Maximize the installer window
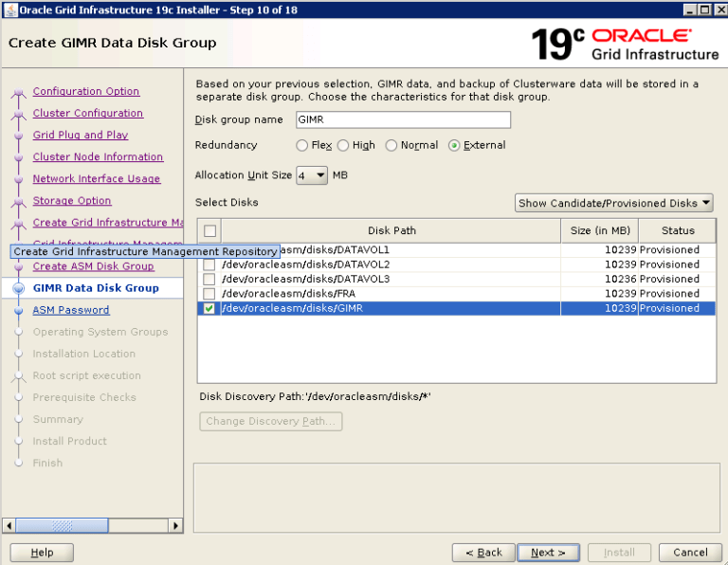Viewport: 728px width, 565px height. coord(705,9)
